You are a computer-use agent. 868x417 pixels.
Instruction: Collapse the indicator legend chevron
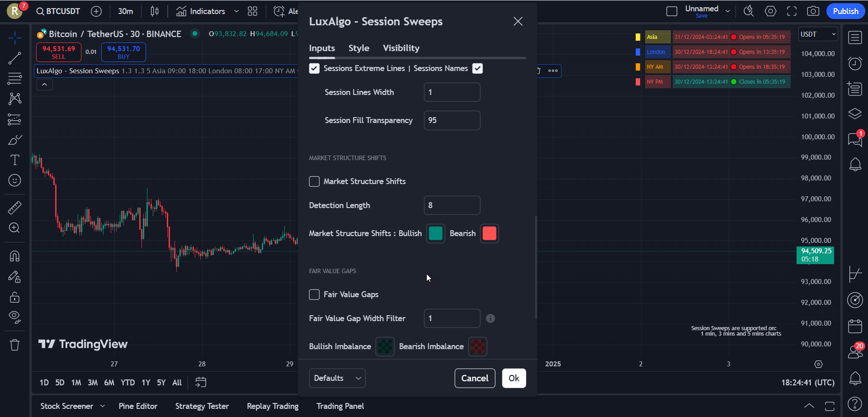click(44, 85)
